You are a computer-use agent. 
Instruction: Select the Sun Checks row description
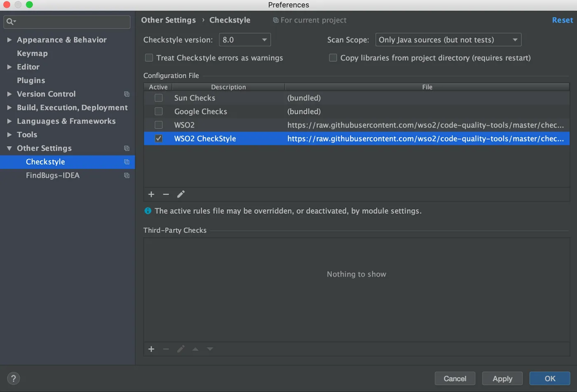pos(194,98)
